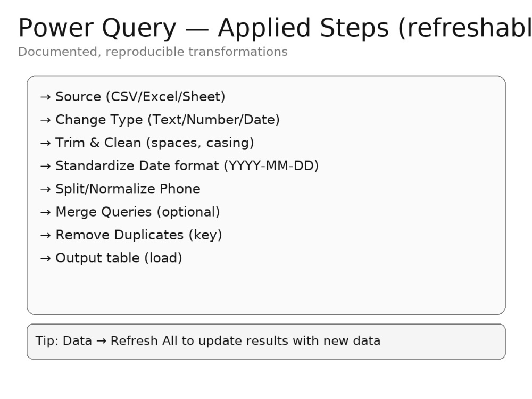Click the 'Documented, reproducible transformations' subtitle
The image size is (532, 399).
point(153,52)
